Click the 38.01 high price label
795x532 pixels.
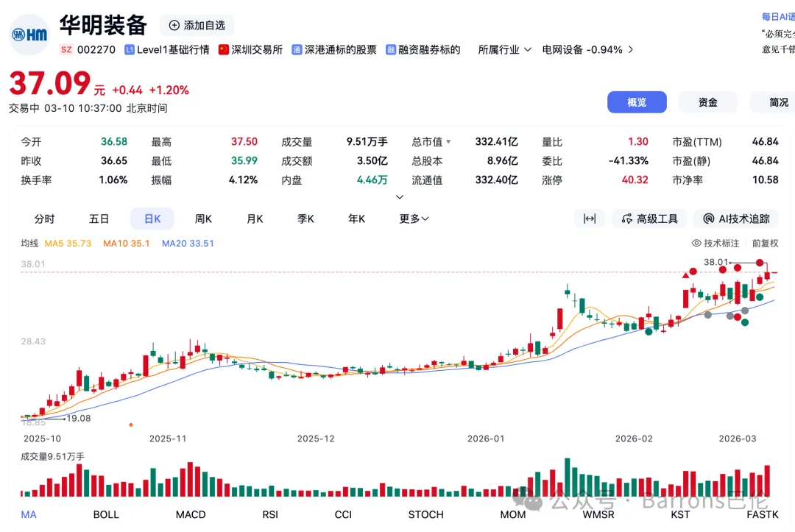[x=715, y=262]
